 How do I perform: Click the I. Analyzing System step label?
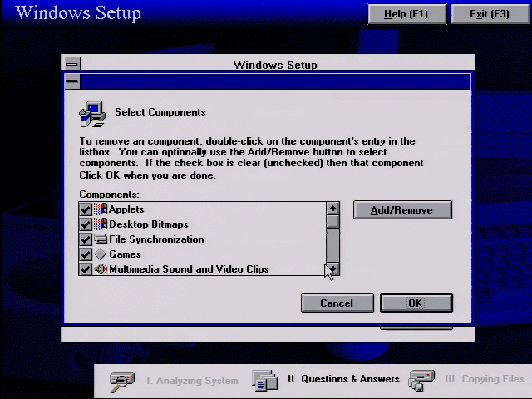(x=192, y=381)
